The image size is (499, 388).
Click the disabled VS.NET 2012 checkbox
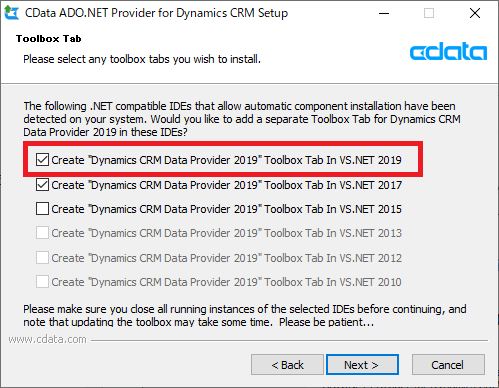pyautogui.click(x=42, y=258)
